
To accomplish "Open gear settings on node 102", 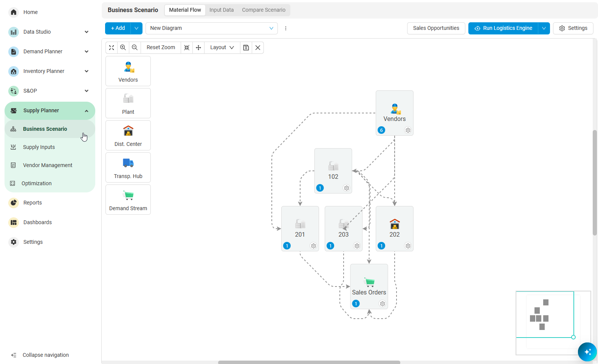I will [x=347, y=188].
